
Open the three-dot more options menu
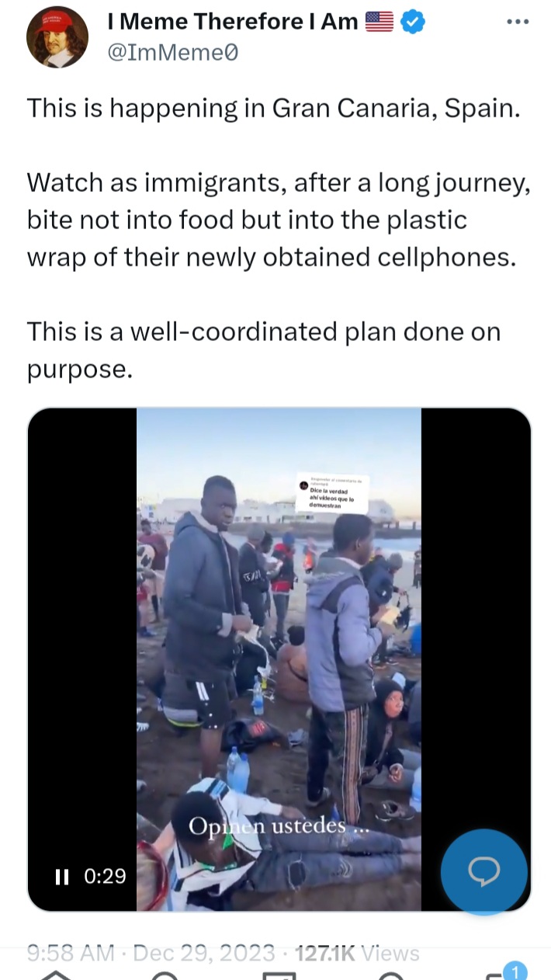517,22
